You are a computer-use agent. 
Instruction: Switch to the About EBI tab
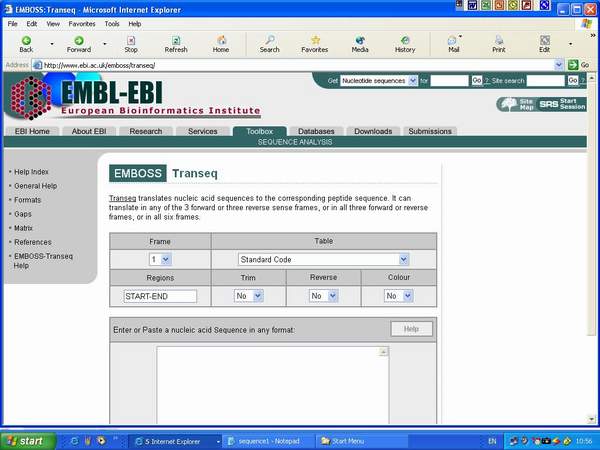click(x=89, y=131)
